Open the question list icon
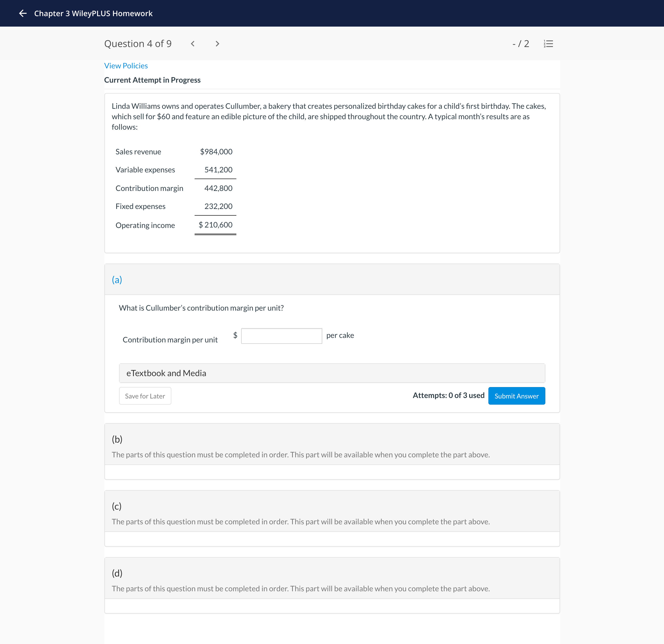This screenshot has height=644, width=664. pyautogui.click(x=548, y=44)
